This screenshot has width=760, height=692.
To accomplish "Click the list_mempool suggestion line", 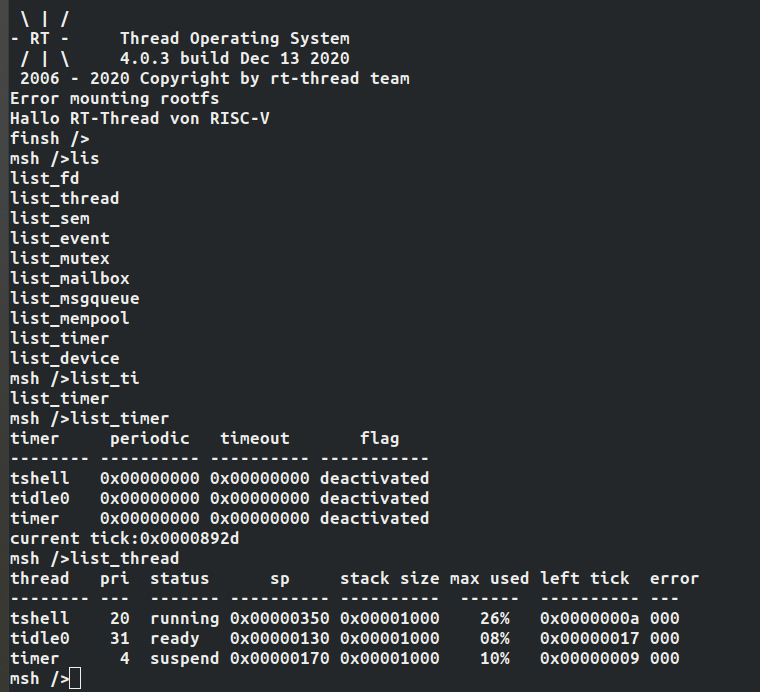I will pos(70,318).
